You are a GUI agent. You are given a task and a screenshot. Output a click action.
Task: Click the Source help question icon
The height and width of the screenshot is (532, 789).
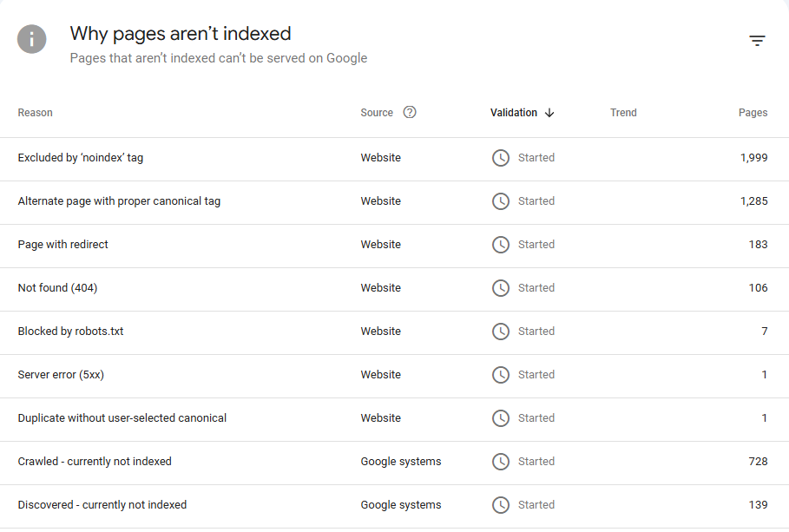point(410,112)
